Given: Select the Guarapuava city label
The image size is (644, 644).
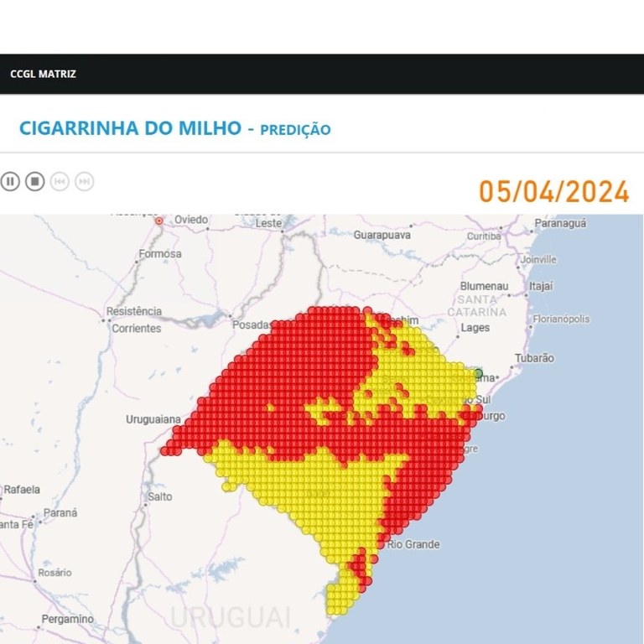Looking at the screenshot, I should coord(382,236).
